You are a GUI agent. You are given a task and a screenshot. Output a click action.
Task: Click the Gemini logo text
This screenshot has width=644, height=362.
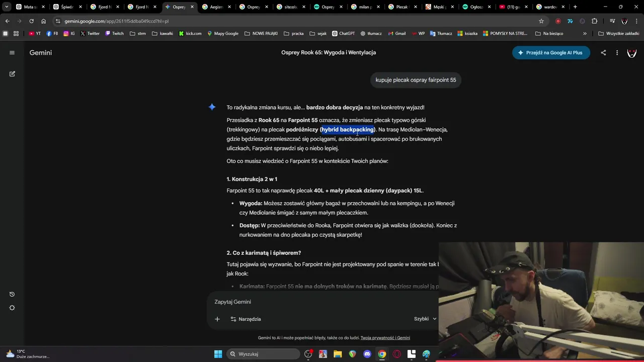(x=41, y=52)
